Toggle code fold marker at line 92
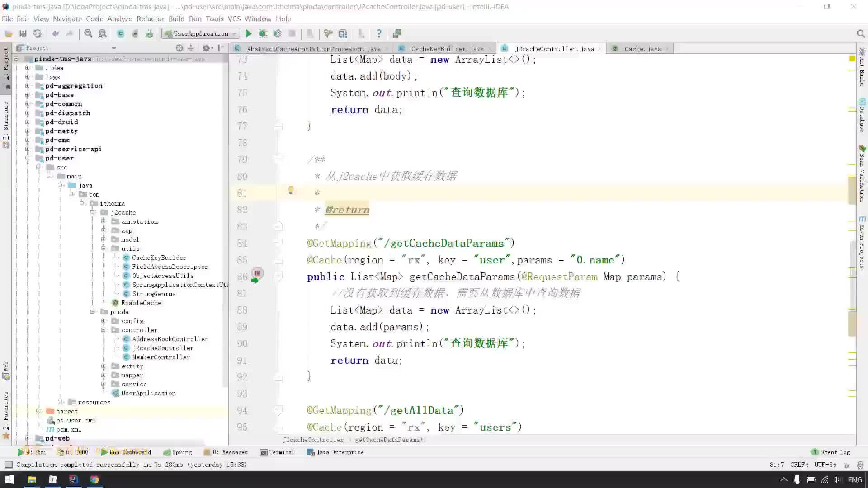The height and width of the screenshot is (488, 868). [x=278, y=376]
